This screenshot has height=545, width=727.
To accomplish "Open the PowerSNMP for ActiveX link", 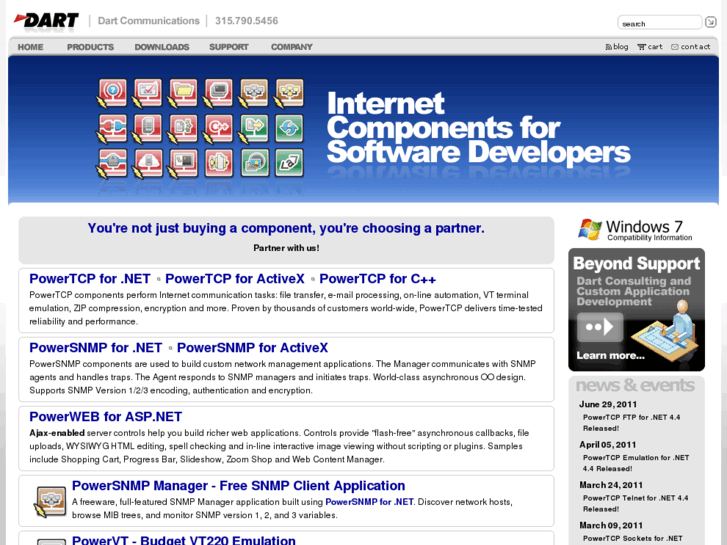I will (252, 348).
